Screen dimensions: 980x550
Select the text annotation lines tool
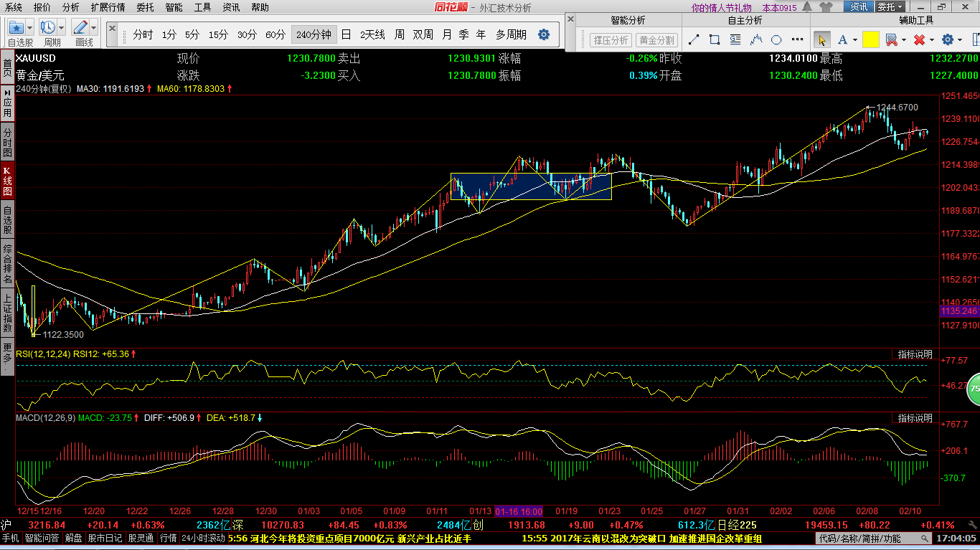tap(734, 39)
